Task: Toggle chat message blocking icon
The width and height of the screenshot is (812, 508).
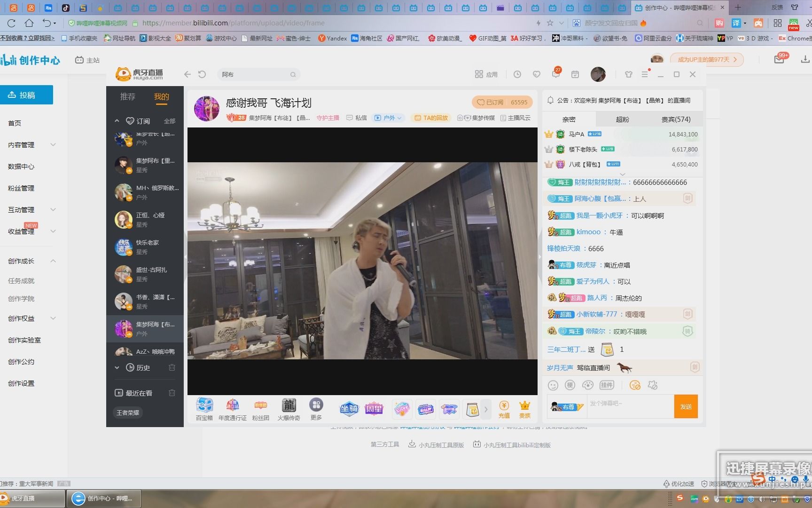Action: [x=635, y=385]
